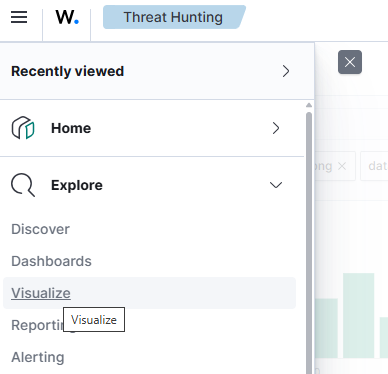Select the Explore section label
This screenshot has height=374, width=388.
coord(77,185)
